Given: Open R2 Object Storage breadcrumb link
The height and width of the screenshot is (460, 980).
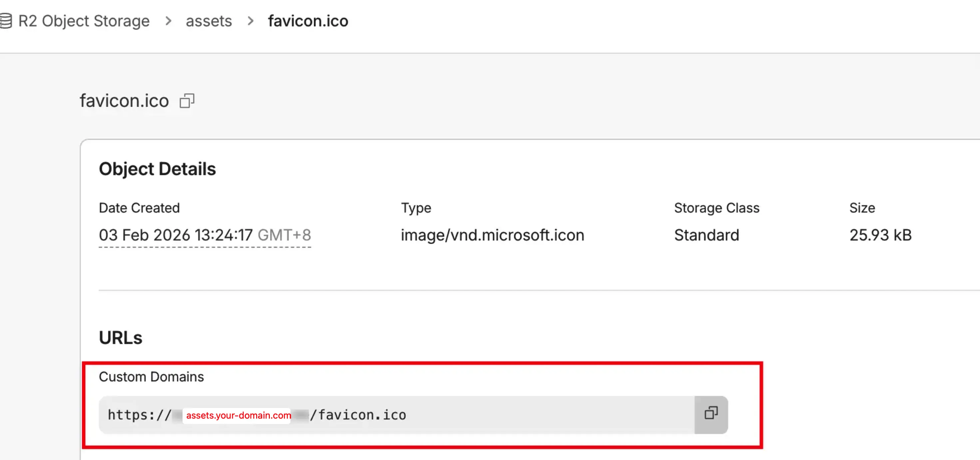Looking at the screenshot, I should point(84,21).
